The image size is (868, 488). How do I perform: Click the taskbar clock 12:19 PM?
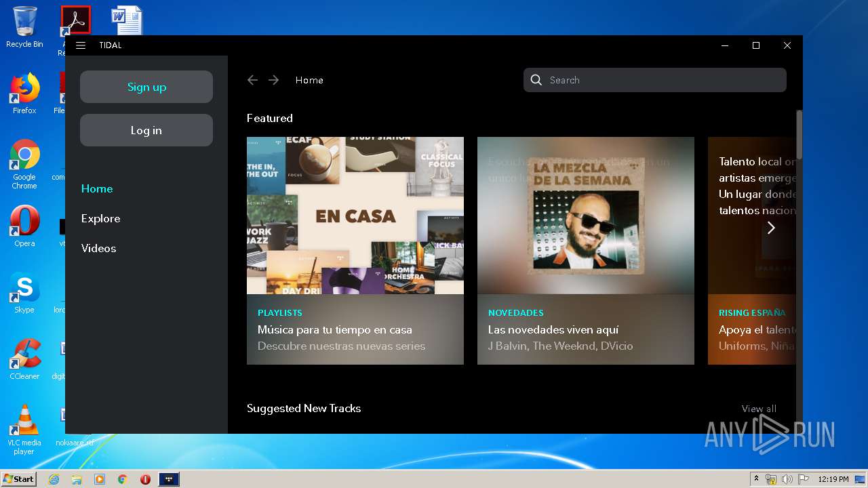(x=833, y=479)
